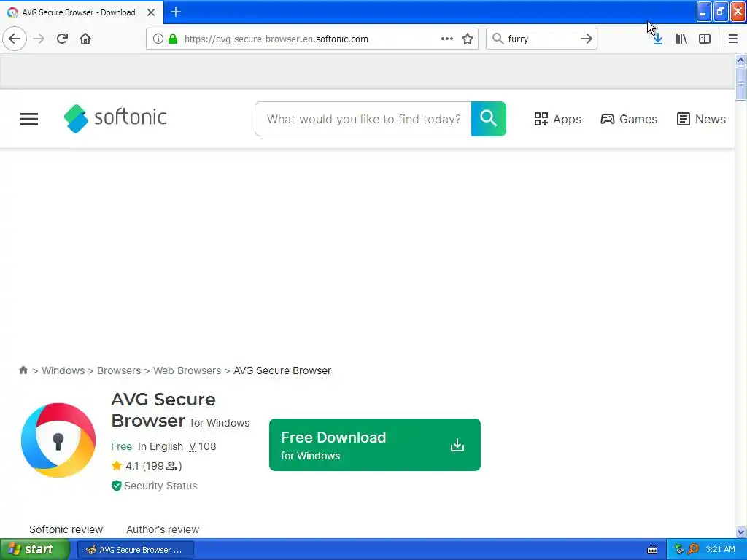The image size is (747, 560).
Task: Click the green padlock secure icon
Action: pyautogui.click(x=173, y=39)
